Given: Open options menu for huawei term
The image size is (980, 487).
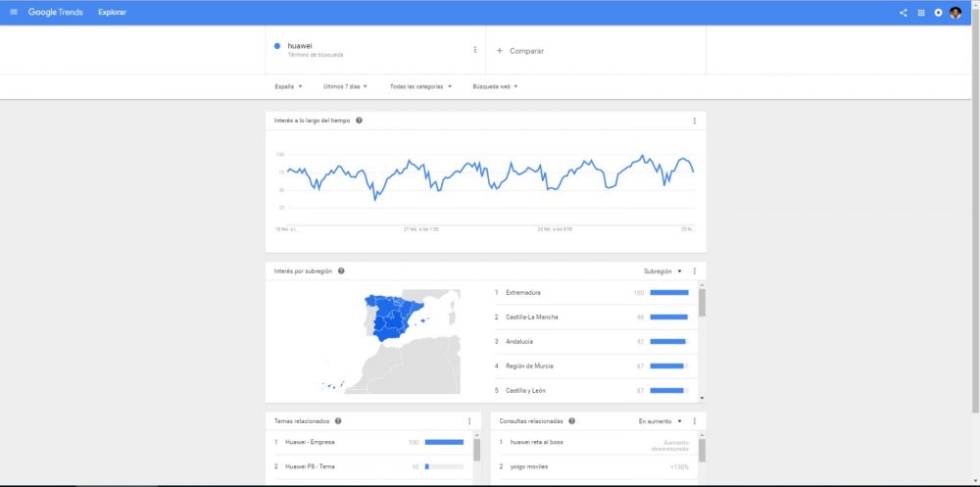Looking at the screenshot, I should (x=475, y=50).
